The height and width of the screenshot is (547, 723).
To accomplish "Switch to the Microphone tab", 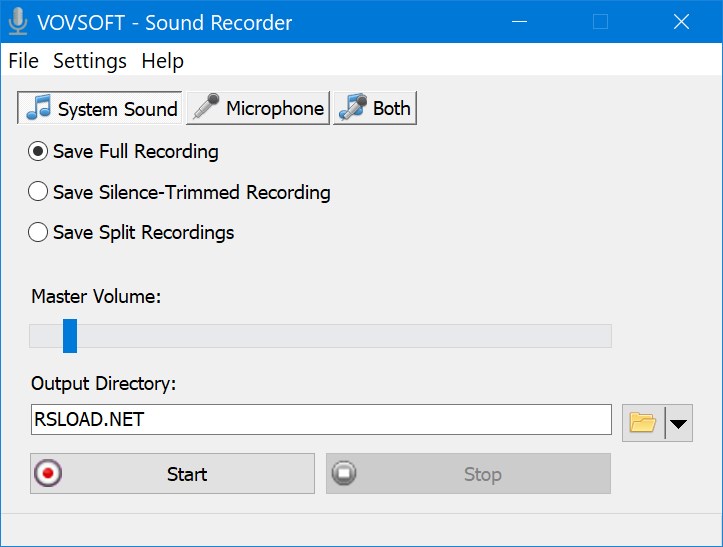I will pyautogui.click(x=257, y=108).
